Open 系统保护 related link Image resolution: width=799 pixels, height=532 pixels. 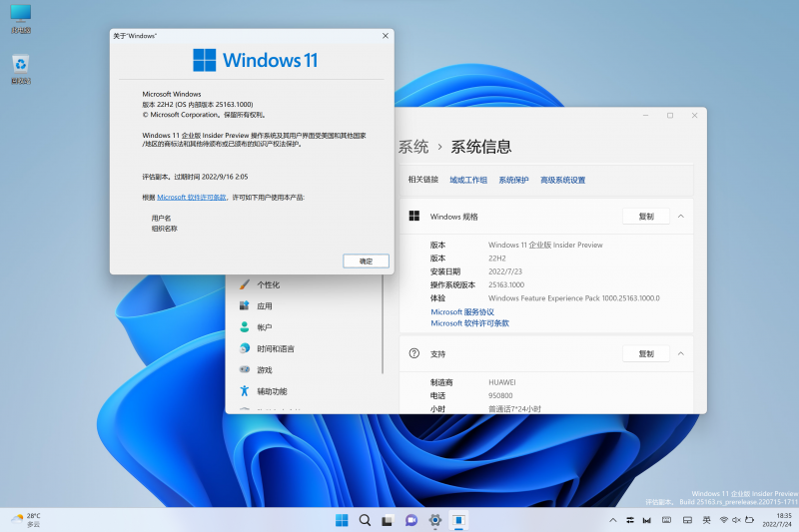[x=513, y=180]
